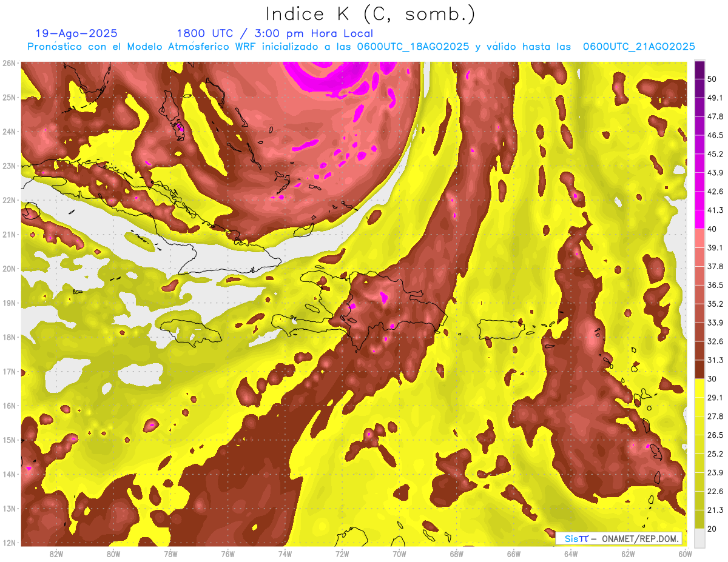The height and width of the screenshot is (562, 728).
Task: Click the color bar value '36.5'
Action: pos(715,285)
